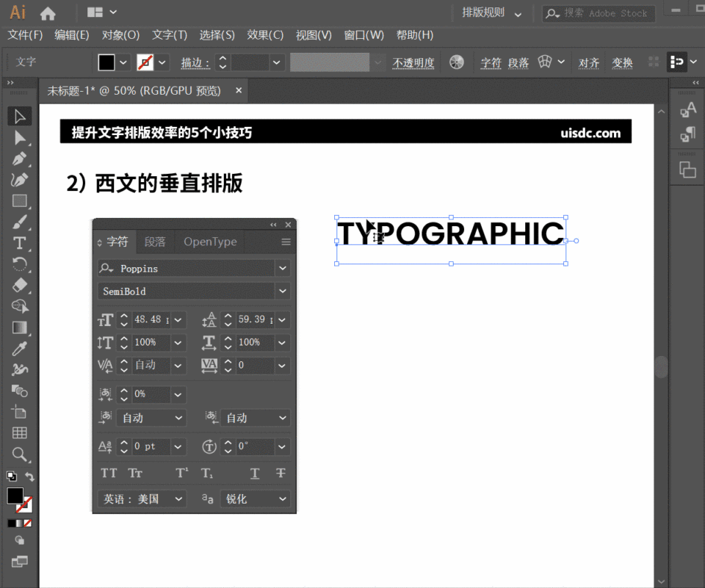The image size is (705, 588).
Task: Open the 英语：美国 language dropdown
Action: [x=142, y=499]
